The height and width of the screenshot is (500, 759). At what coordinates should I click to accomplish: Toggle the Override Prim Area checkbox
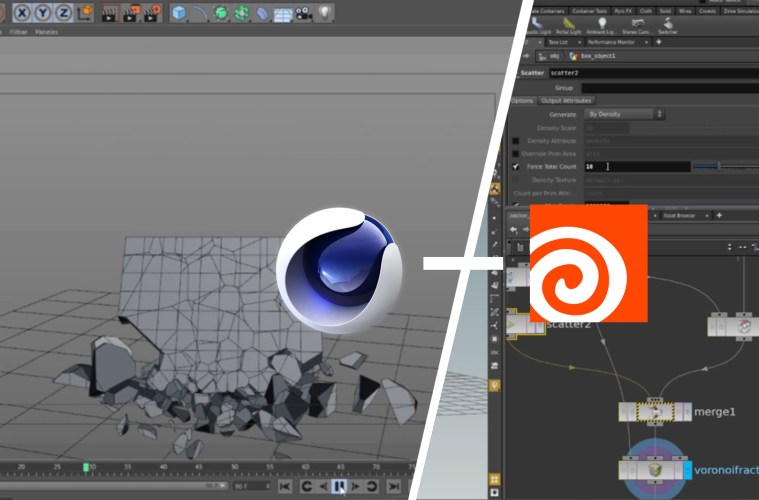point(516,154)
